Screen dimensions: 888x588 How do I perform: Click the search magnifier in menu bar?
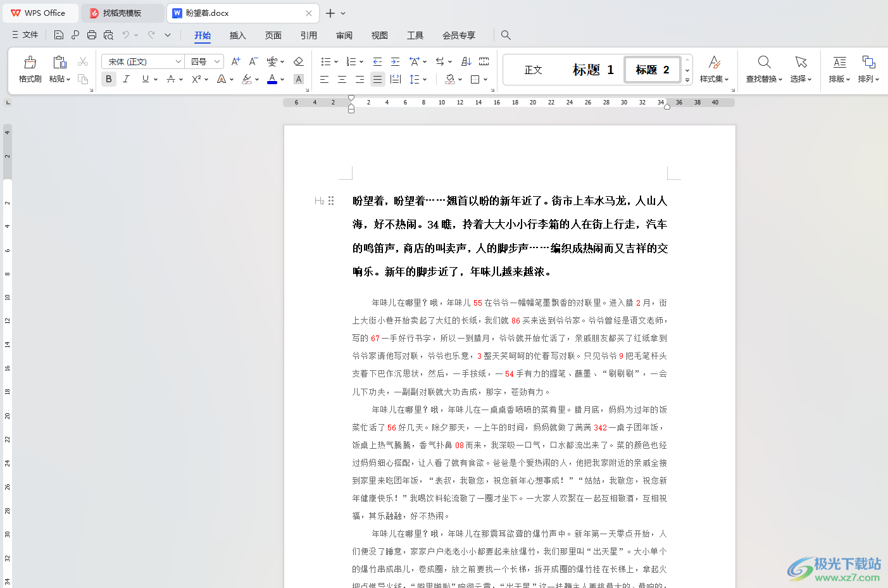click(x=506, y=35)
